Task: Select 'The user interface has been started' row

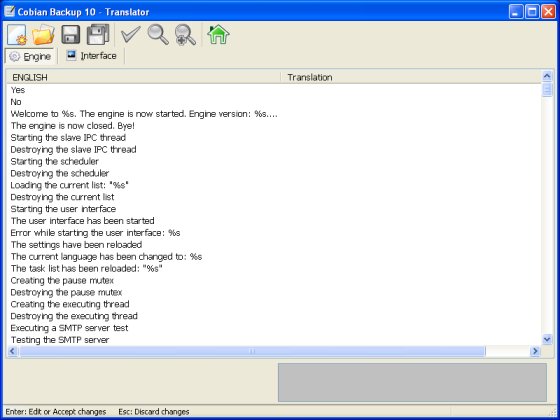Action: coord(274,221)
